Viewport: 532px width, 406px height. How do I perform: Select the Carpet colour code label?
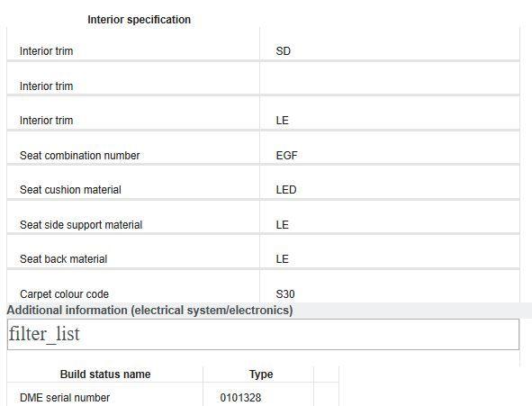(x=64, y=294)
